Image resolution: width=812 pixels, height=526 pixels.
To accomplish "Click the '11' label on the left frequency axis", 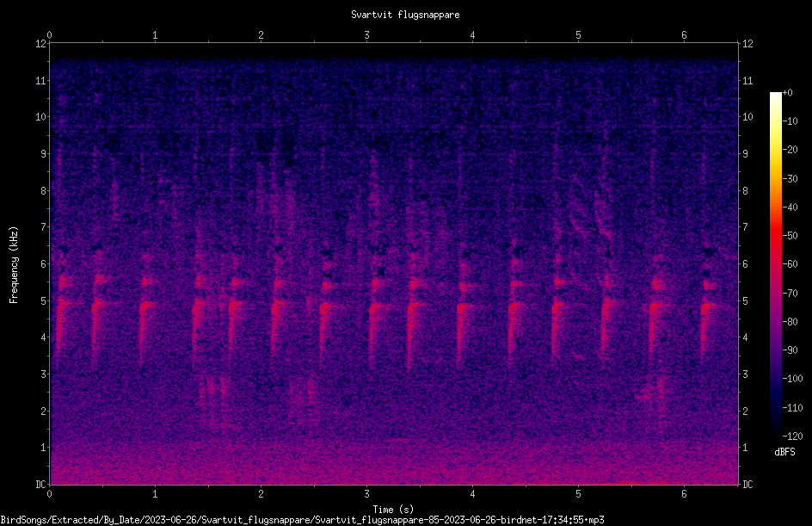I will [x=41, y=80].
